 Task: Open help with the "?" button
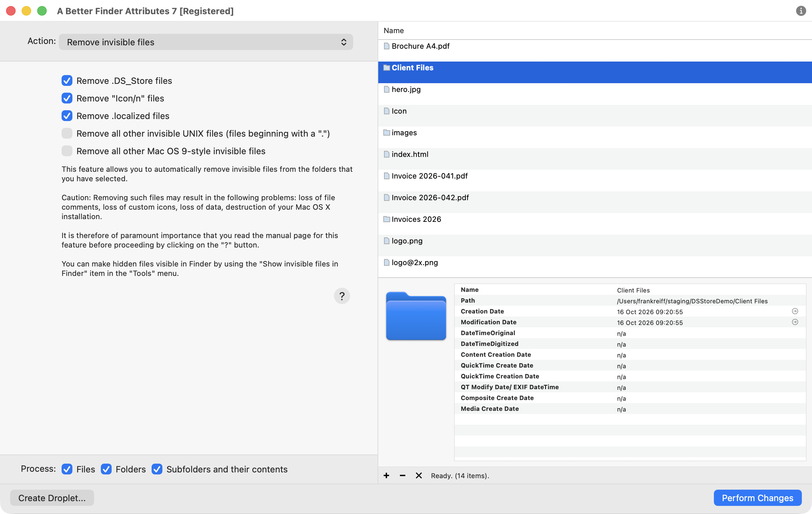(342, 296)
